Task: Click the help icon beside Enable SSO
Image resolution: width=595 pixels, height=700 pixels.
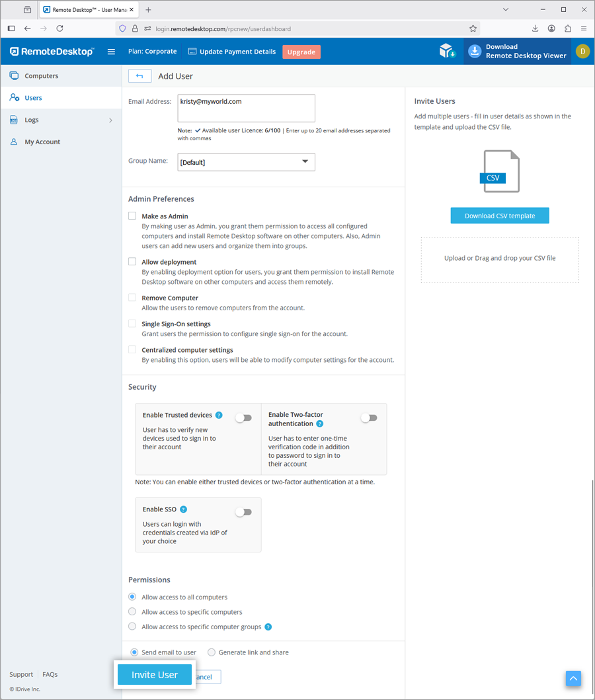Action: click(x=183, y=509)
